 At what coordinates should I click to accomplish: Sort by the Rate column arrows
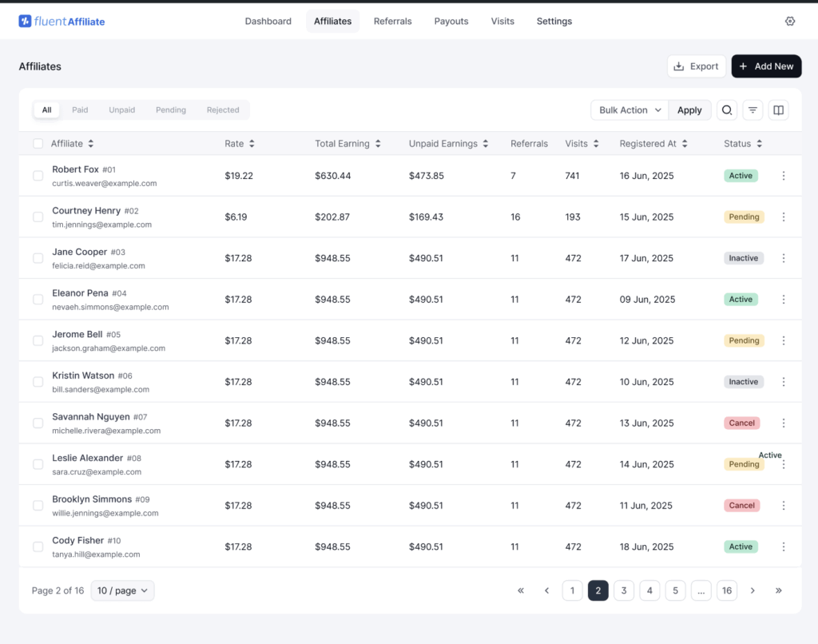252,144
